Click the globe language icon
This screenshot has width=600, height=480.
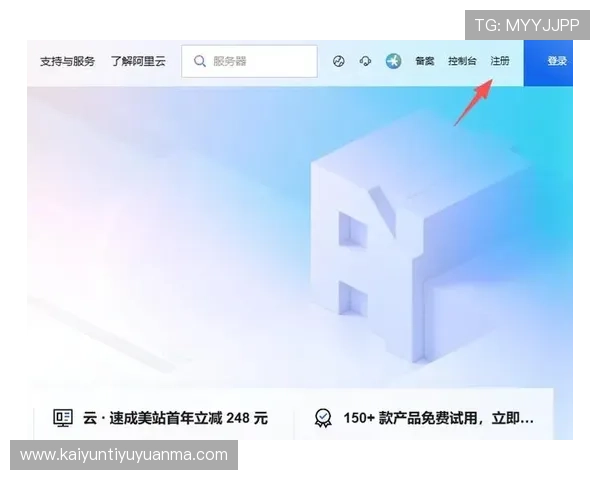point(338,61)
